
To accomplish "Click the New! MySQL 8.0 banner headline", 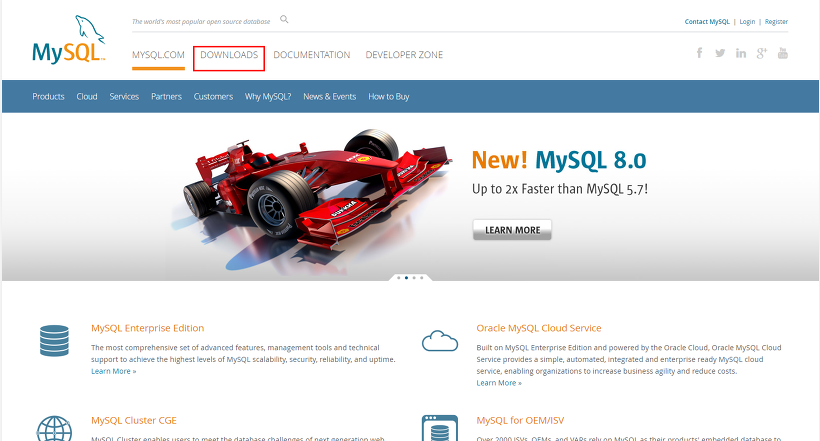I will 559,160.
